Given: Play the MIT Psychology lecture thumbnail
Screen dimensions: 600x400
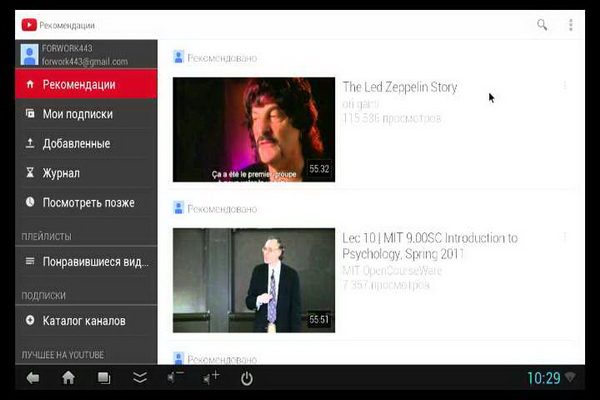Looking at the screenshot, I should coord(254,280).
